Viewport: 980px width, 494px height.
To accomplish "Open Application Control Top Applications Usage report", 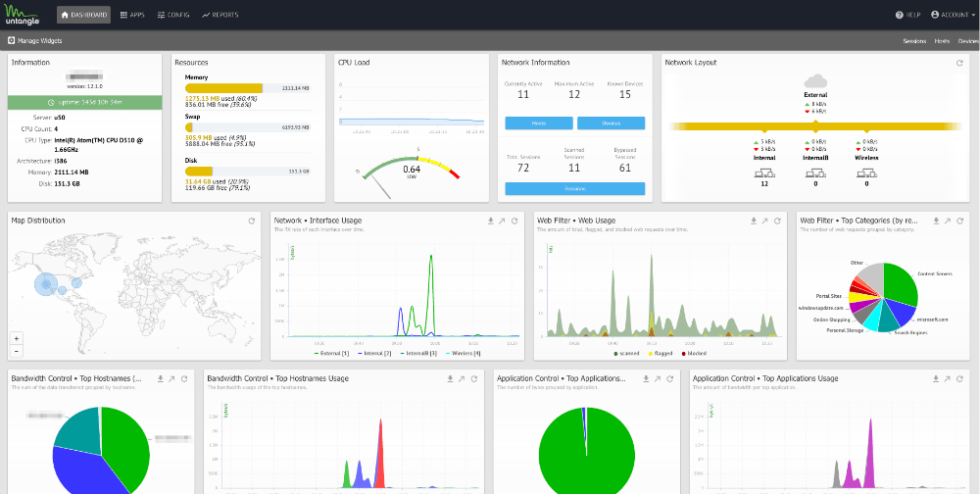I will (x=948, y=378).
